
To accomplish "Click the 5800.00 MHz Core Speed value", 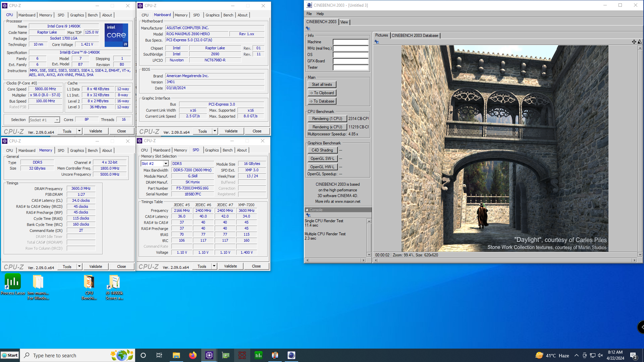I will click(45, 89).
